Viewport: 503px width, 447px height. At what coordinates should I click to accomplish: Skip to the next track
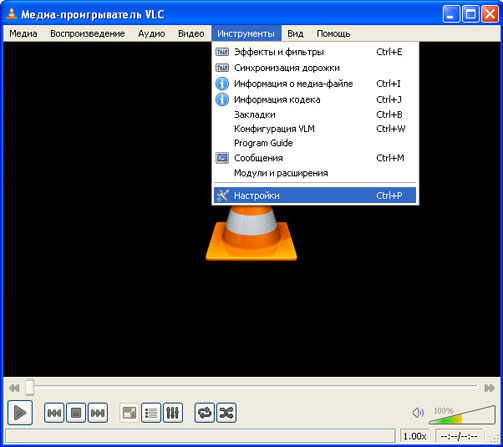(x=98, y=413)
